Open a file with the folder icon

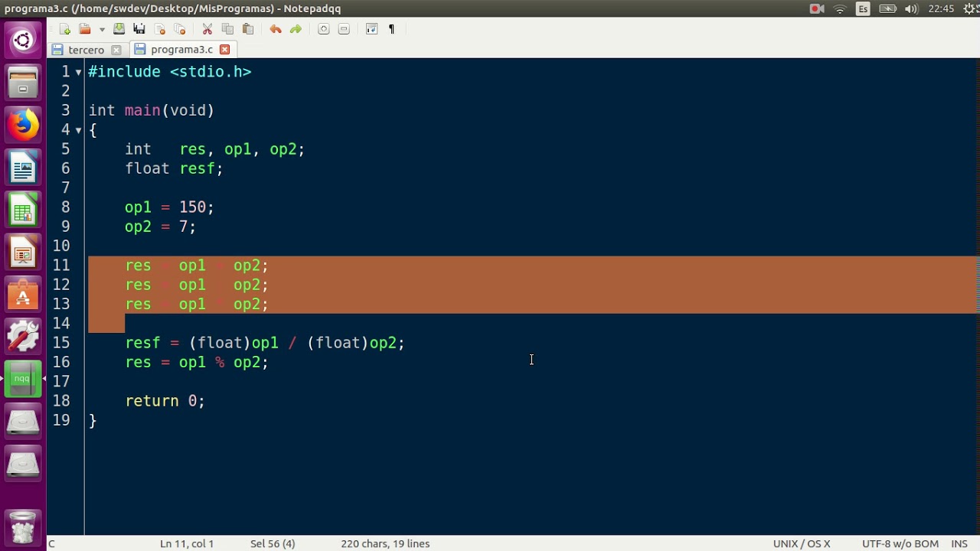(85, 29)
